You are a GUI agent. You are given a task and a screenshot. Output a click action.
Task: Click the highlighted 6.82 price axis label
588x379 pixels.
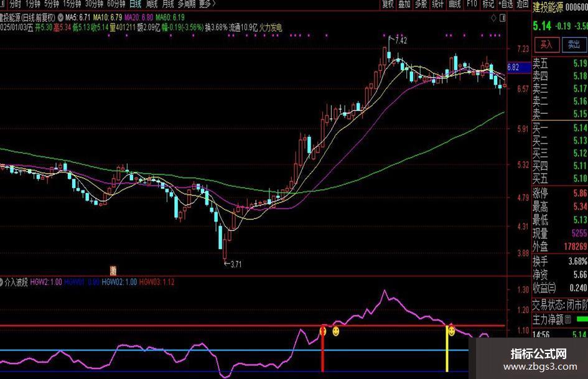(519, 68)
